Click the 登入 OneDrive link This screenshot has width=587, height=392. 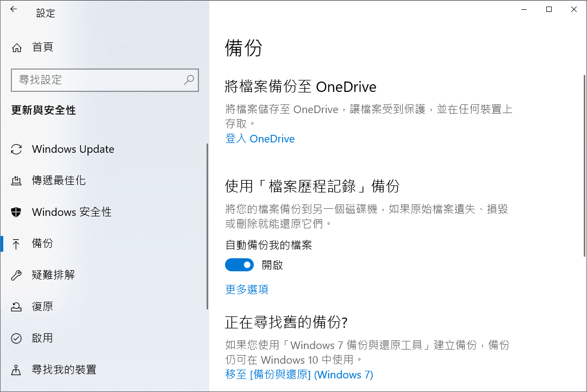pos(260,139)
